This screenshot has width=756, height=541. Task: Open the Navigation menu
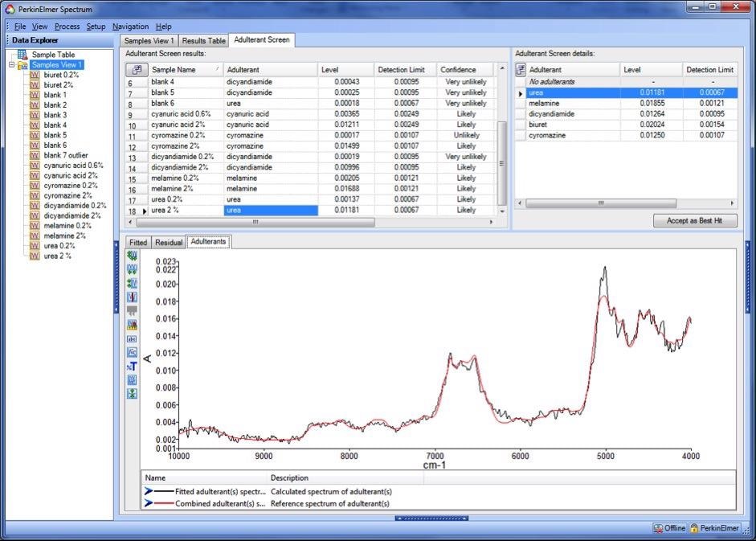click(x=130, y=27)
